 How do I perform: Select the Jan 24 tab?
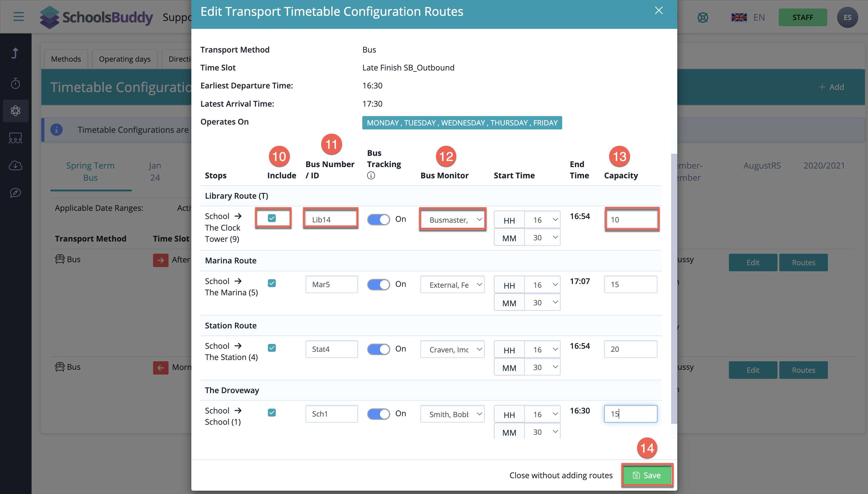pyautogui.click(x=155, y=171)
